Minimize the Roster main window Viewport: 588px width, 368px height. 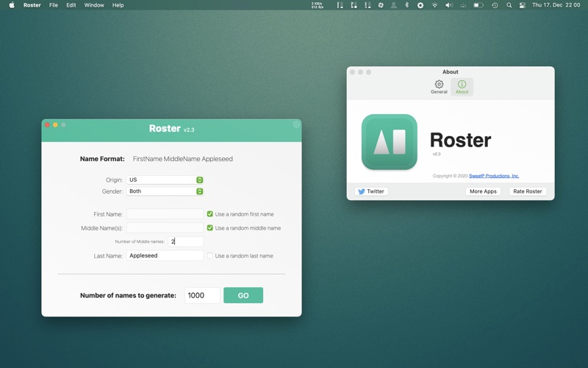[x=56, y=124]
